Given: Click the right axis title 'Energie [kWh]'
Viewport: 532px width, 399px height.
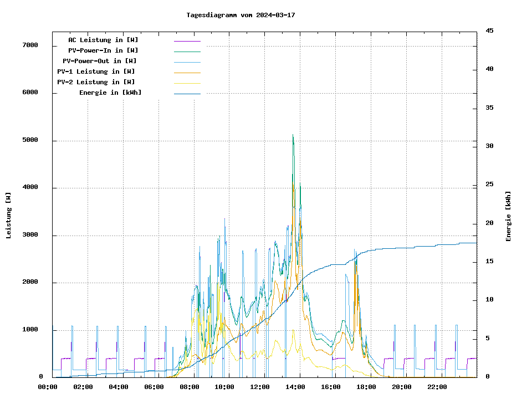Looking at the screenshot, I should tap(509, 216).
